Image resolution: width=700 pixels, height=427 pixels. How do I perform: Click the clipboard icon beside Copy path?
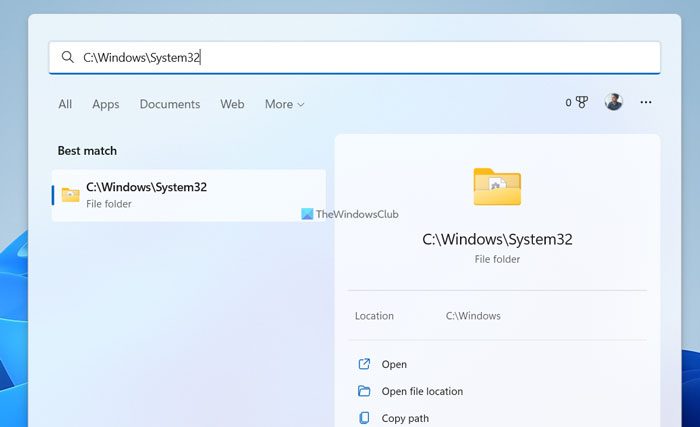pos(364,418)
